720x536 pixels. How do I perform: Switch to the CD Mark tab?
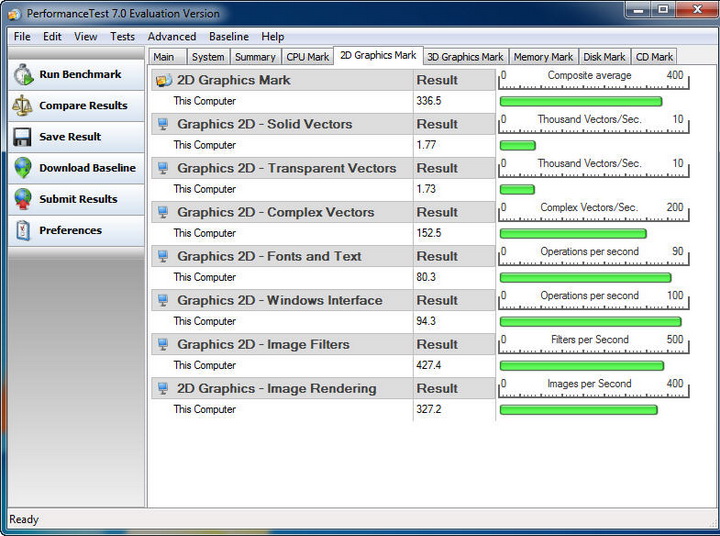[654, 57]
